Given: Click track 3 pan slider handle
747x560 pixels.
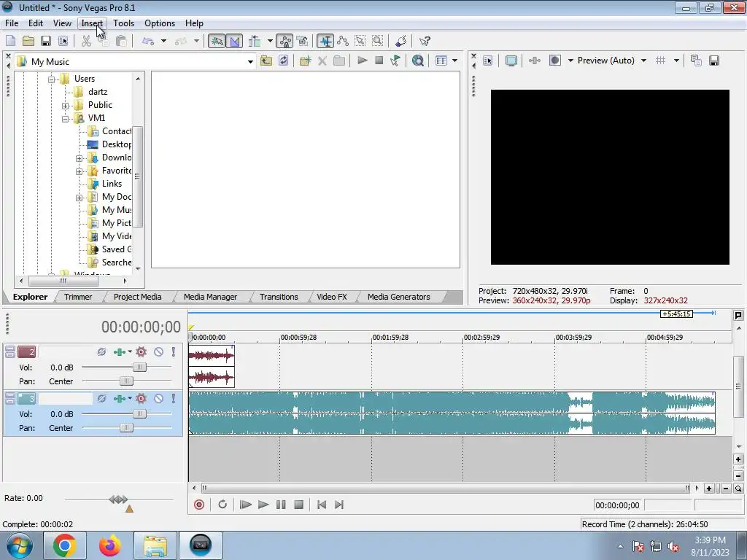Looking at the screenshot, I should (x=125, y=427).
